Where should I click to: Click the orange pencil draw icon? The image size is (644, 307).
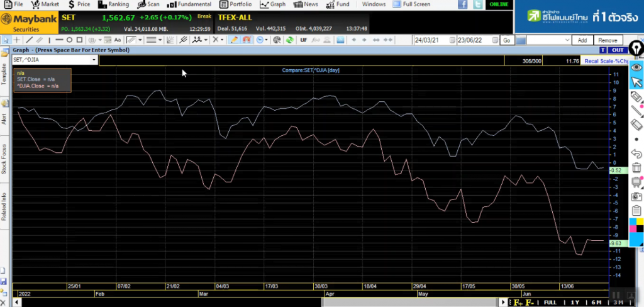(x=234, y=40)
